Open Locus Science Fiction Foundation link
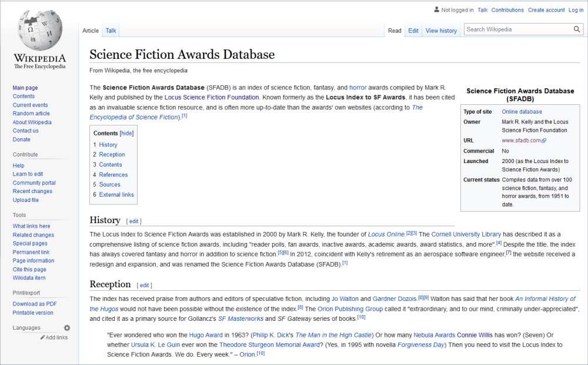 (x=212, y=97)
